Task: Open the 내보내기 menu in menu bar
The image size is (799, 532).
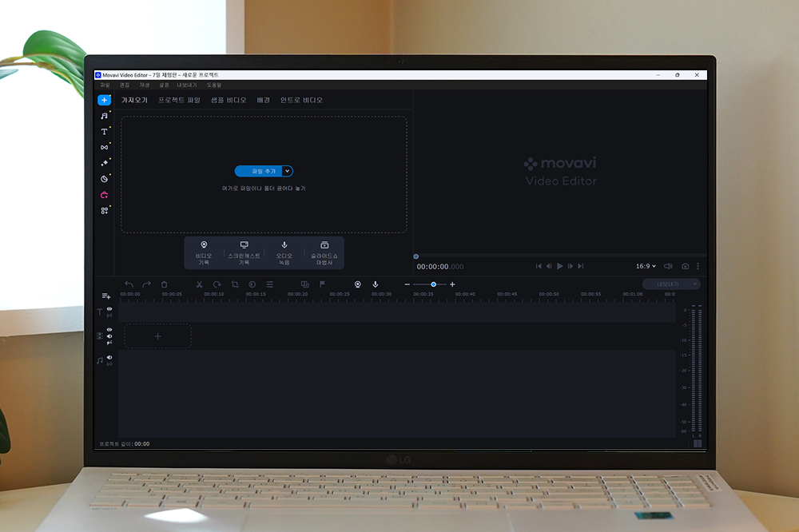Action: (186, 85)
